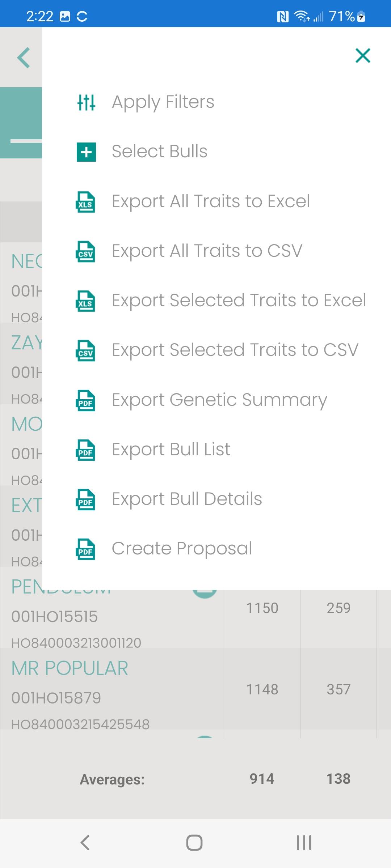Tap PDF icon next to Export Bull Details
This screenshot has width=391, height=868.
tap(85, 499)
